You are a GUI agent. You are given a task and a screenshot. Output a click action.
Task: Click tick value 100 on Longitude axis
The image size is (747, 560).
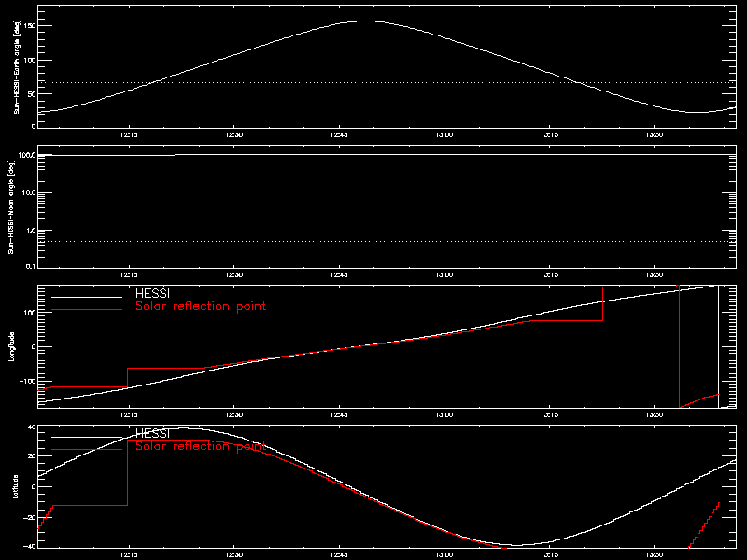(30, 313)
